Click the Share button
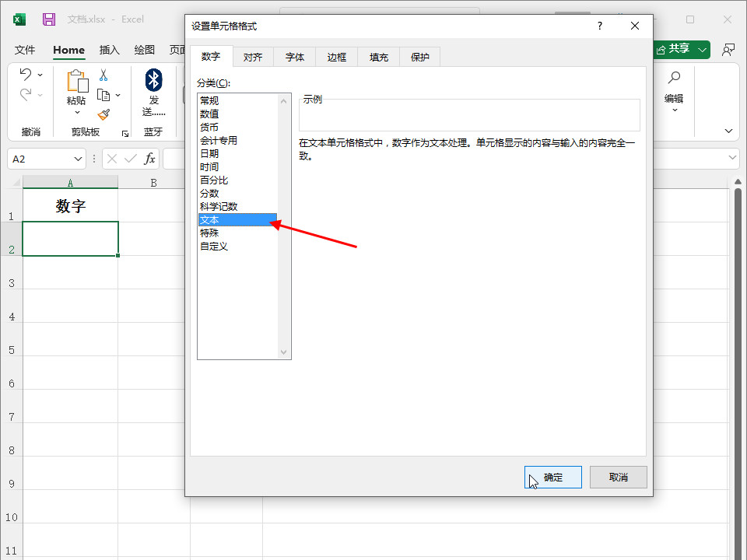Viewport: 747px width, 560px height. [x=682, y=49]
